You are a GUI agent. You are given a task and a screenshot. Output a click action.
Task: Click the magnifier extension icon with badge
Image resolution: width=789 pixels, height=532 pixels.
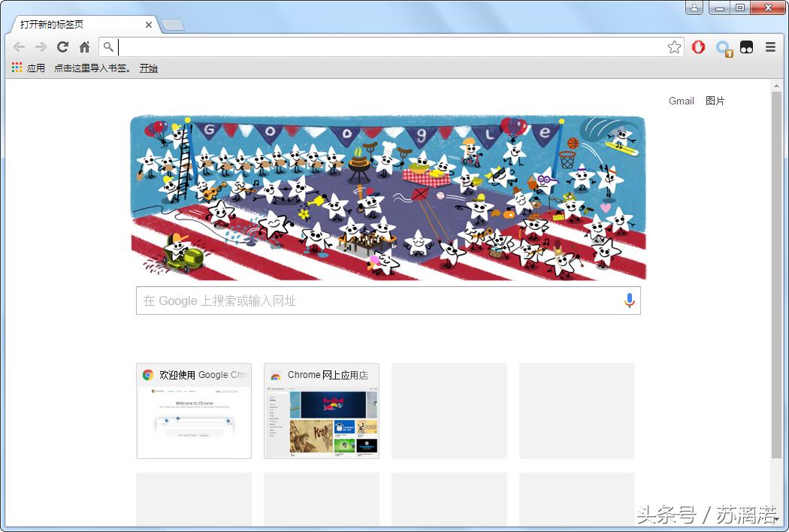[724, 48]
